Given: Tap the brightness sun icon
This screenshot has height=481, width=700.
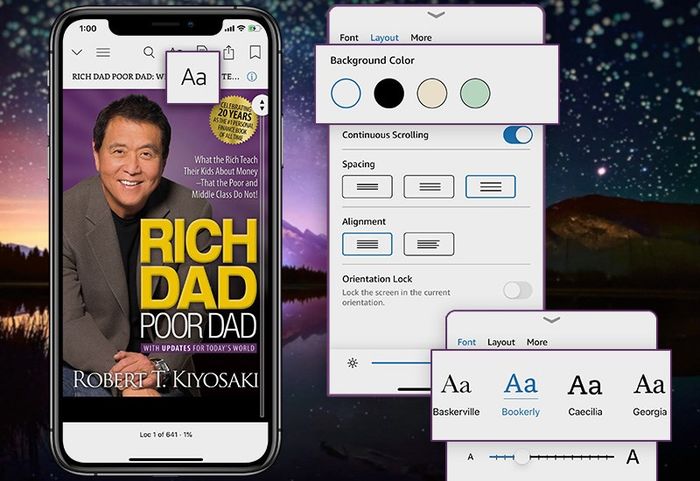Looking at the screenshot, I should click(x=353, y=363).
